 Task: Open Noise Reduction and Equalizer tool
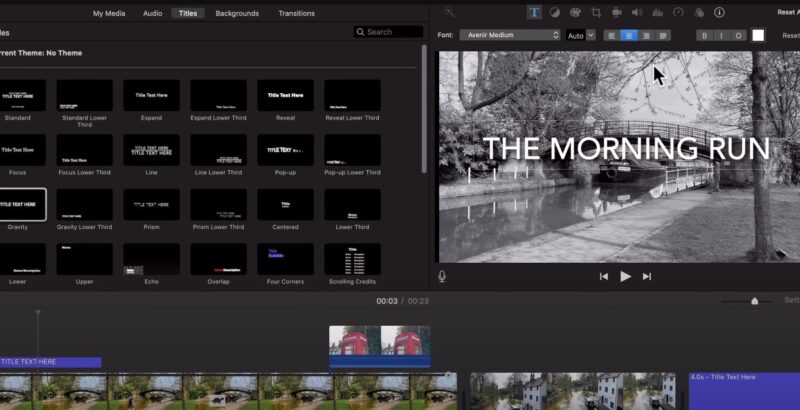[x=658, y=13]
